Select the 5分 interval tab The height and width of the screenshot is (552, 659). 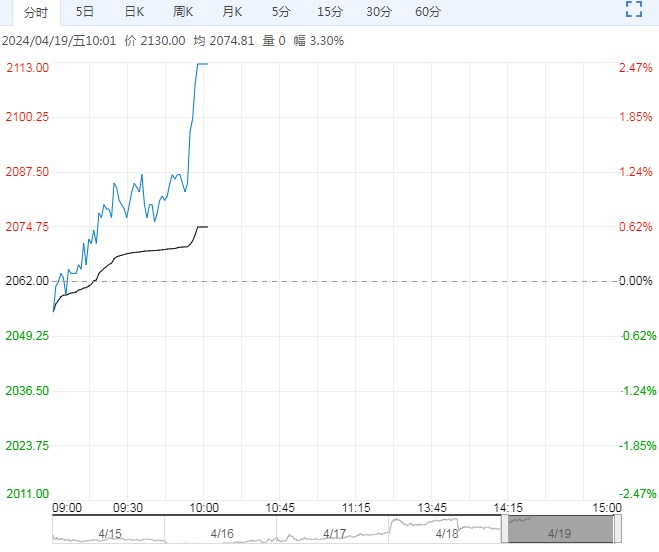pyautogui.click(x=281, y=12)
